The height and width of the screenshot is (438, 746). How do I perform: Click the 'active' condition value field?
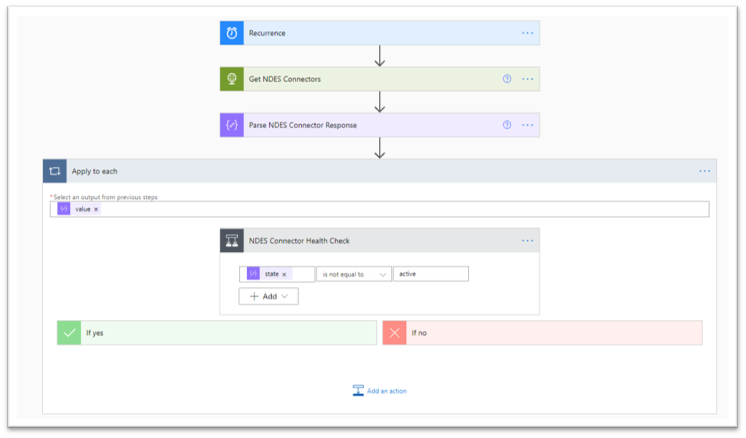click(x=430, y=274)
